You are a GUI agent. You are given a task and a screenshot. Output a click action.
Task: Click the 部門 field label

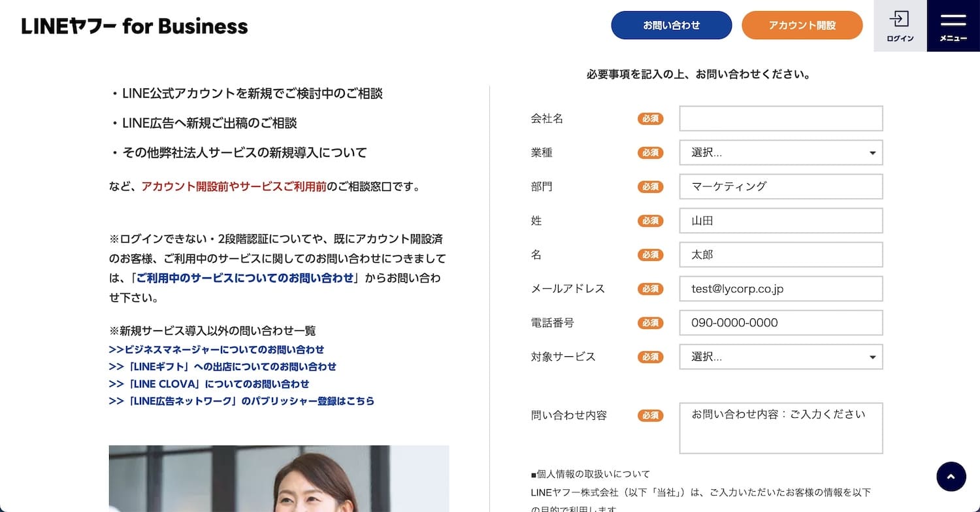pos(542,186)
